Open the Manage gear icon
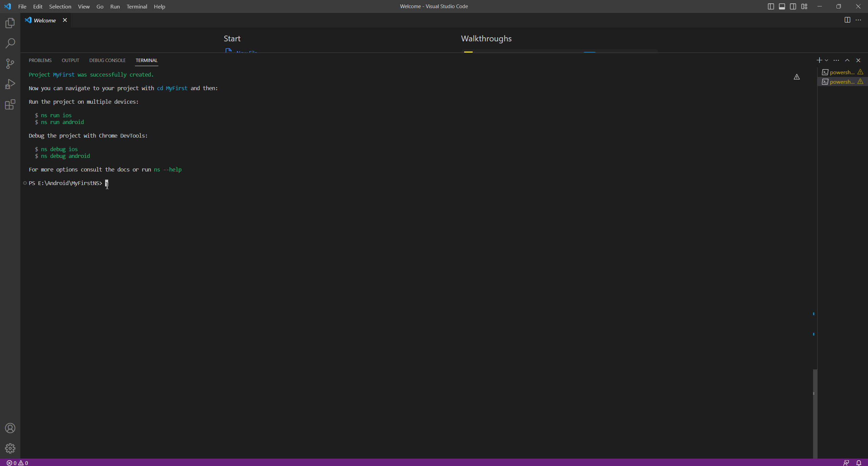 pyautogui.click(x=10, y=448)
